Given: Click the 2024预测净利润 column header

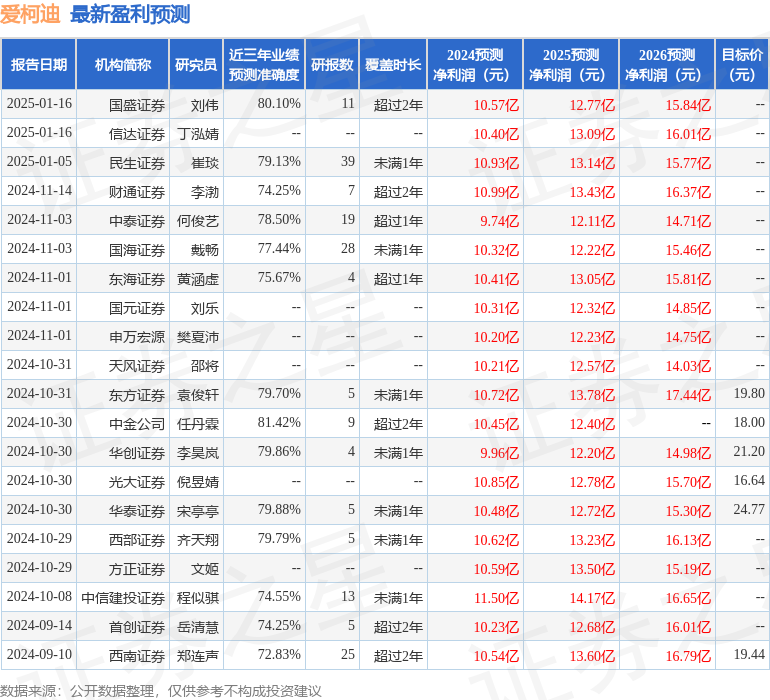Looking at the screenshot, I should coord(475,64).
